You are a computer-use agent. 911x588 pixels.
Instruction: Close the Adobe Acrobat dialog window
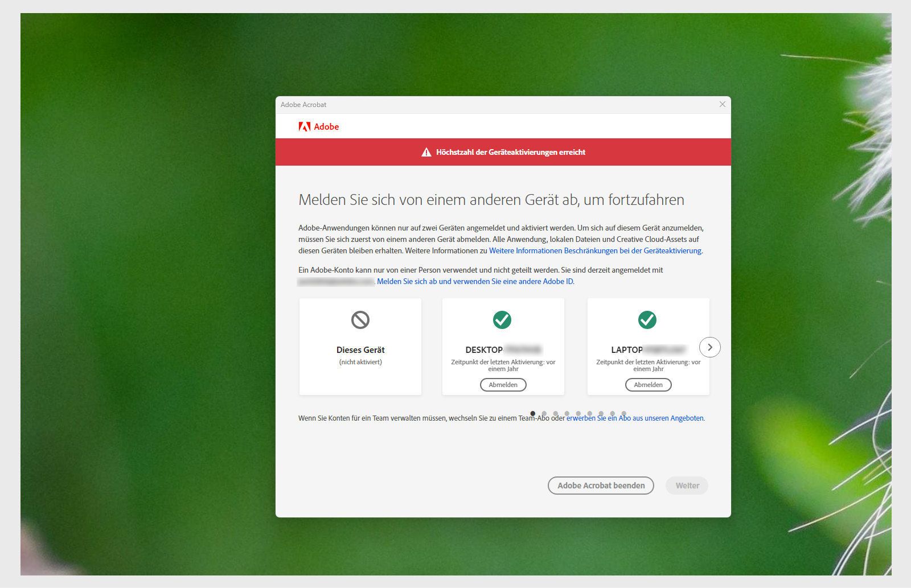tap(723, 104)
